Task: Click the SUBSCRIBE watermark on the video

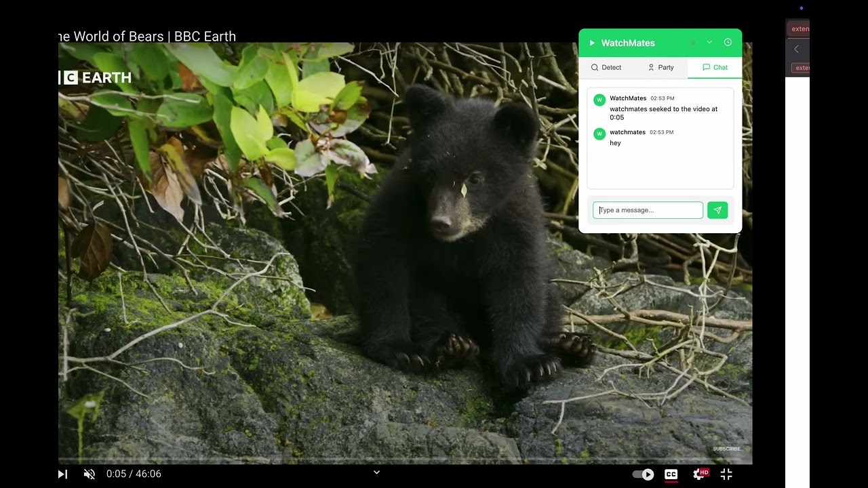Action: pyautogui.click(x=726, y=449)
